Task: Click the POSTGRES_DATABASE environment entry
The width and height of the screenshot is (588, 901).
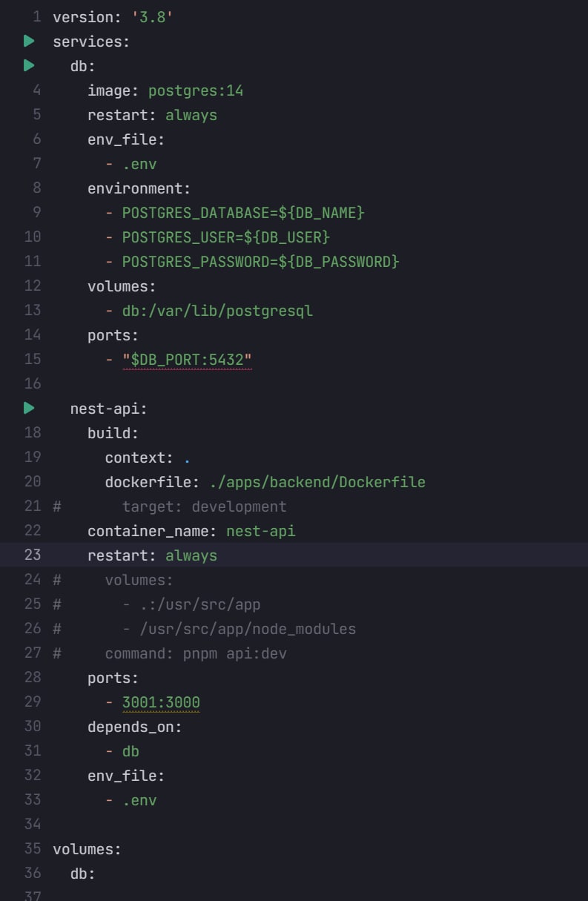Action: (x=243, y=213)
